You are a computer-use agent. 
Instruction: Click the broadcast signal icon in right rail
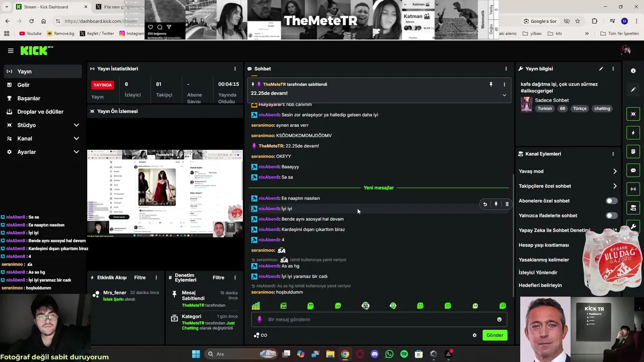pos(633,189)
